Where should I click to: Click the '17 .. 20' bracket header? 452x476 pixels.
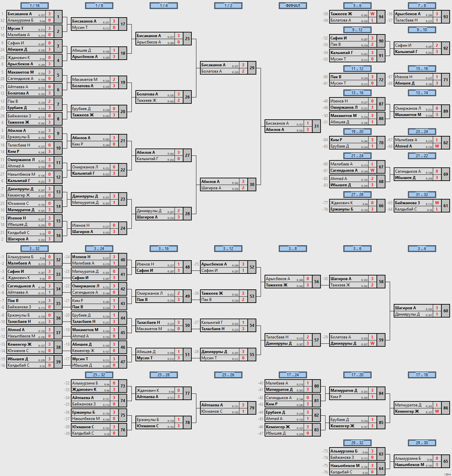(357, 375)
